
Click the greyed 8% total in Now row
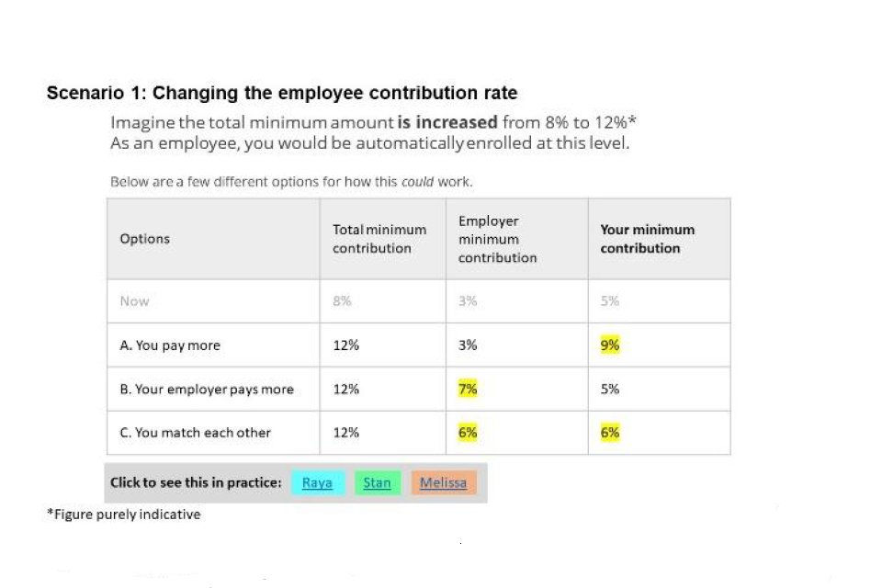pos(342,301)
